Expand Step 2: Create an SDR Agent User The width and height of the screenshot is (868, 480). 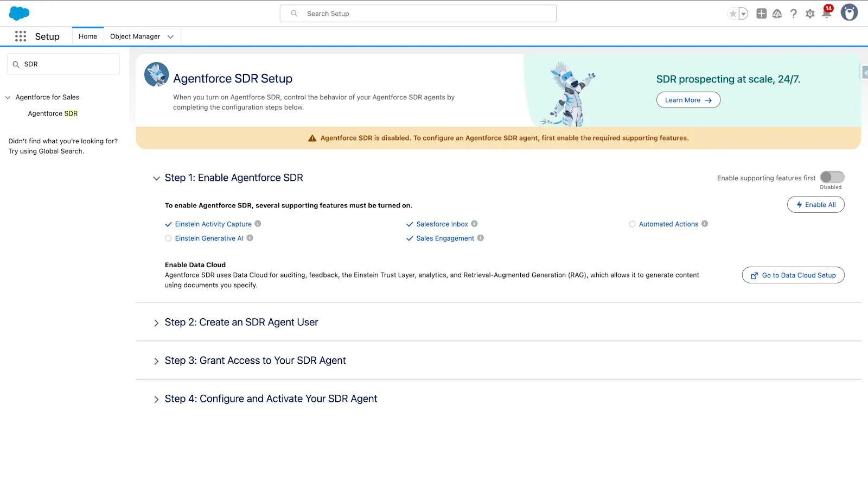click(156, 323)
